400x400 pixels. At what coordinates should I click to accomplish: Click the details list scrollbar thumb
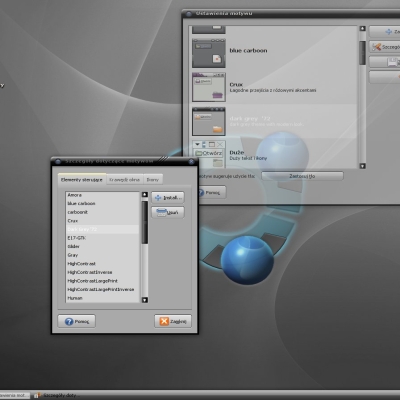145,222
